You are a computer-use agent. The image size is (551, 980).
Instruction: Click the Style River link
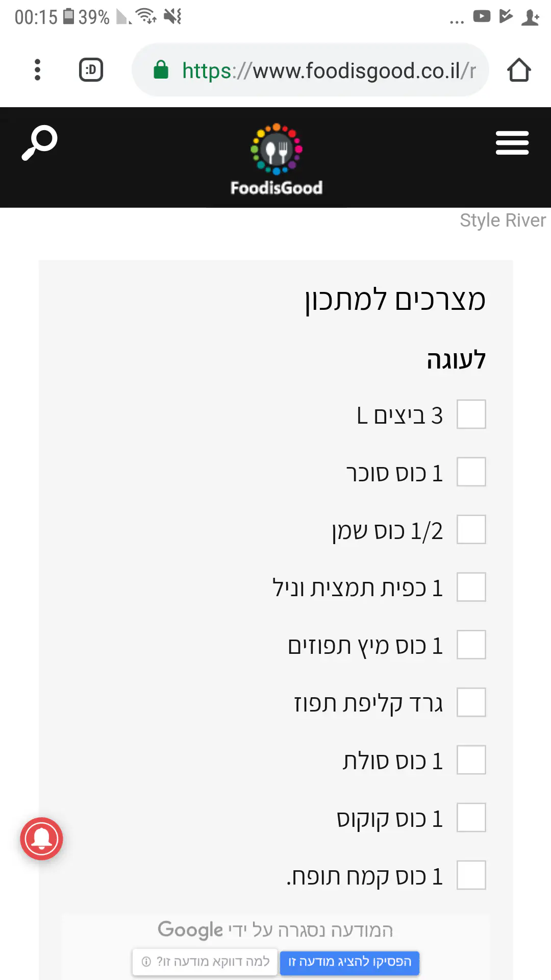point(502,220)
